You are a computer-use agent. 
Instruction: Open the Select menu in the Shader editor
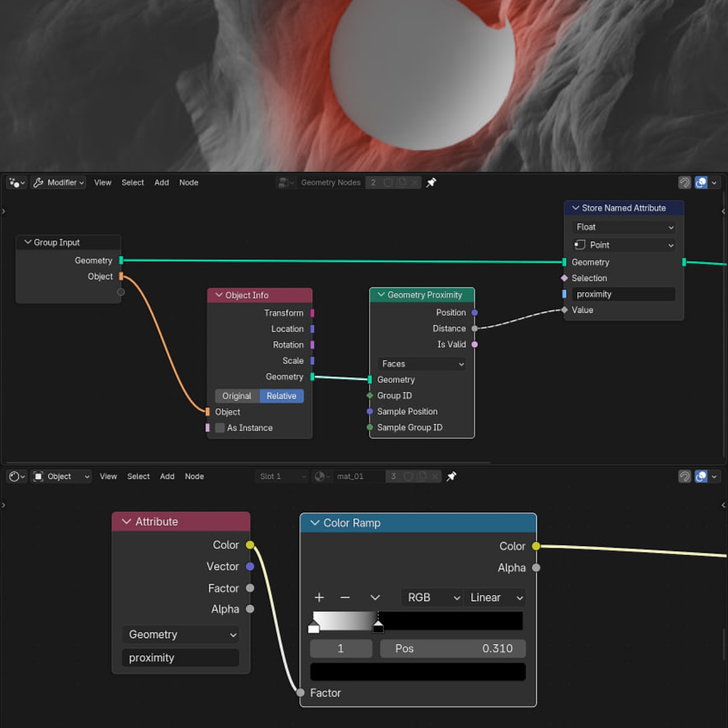click(138, 476)
